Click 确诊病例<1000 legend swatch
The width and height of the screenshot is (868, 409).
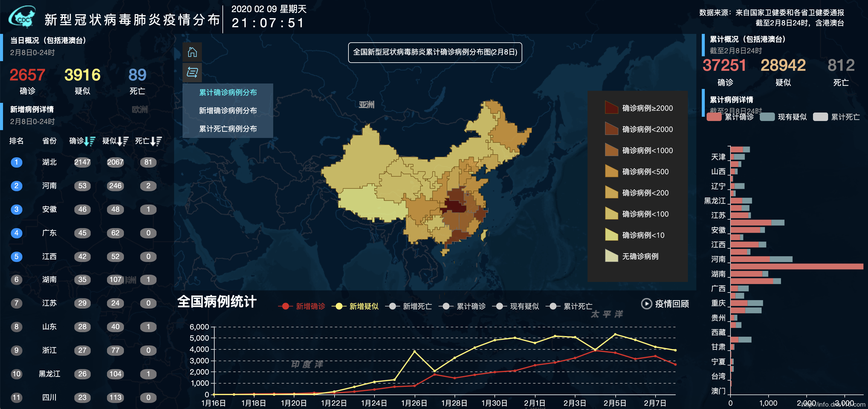(611, 150)
